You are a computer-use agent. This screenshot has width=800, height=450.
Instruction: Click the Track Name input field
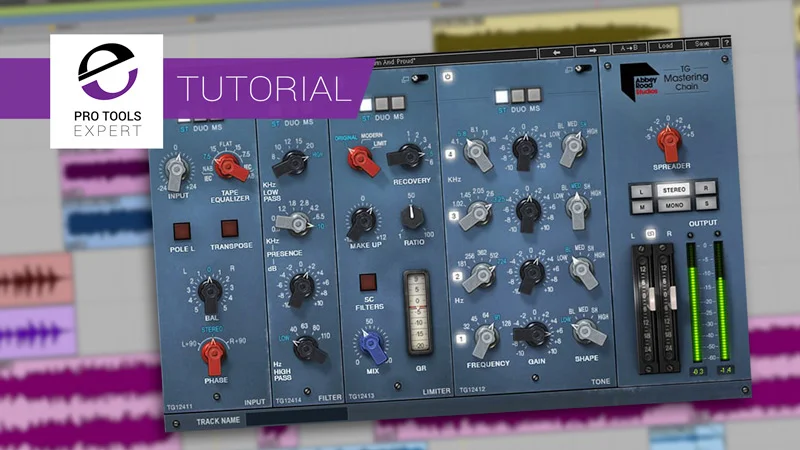297,417
